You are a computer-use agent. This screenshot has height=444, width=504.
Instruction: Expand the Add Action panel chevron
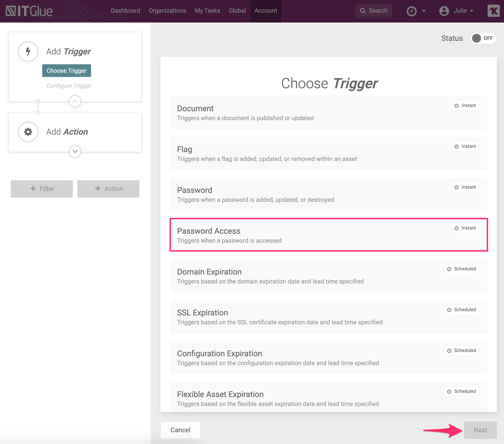[x=75, y=151]
